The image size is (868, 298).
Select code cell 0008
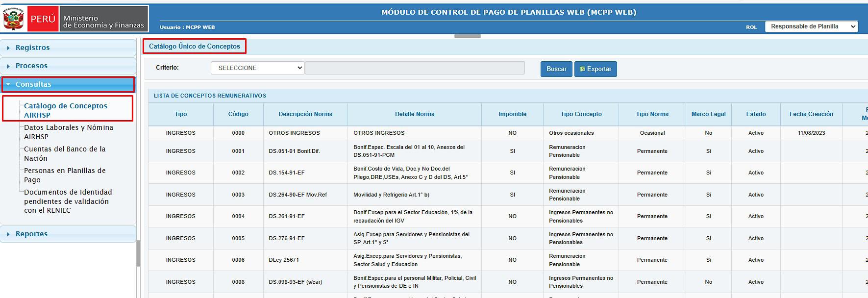(x=238, y=282)
